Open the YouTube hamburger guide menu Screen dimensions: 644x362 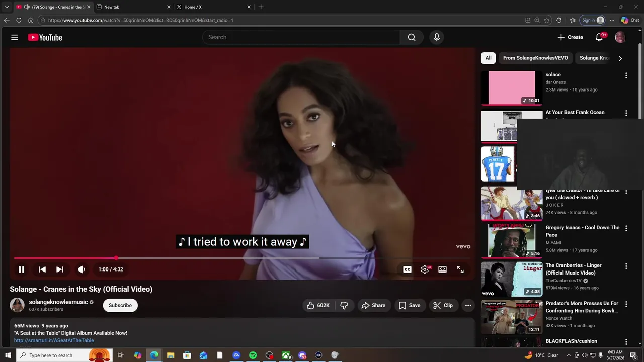[15, 37]
